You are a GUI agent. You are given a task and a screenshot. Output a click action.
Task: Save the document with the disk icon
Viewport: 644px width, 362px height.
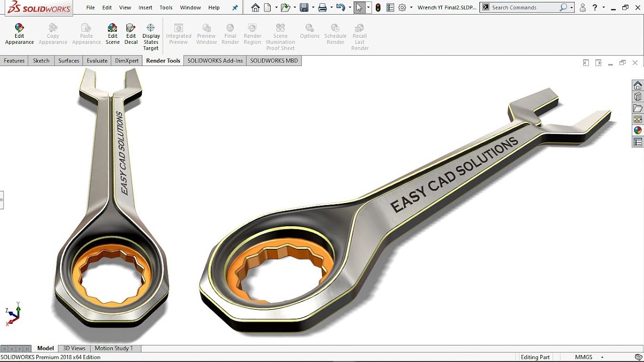pyautogui.click(x=304, y=8)
